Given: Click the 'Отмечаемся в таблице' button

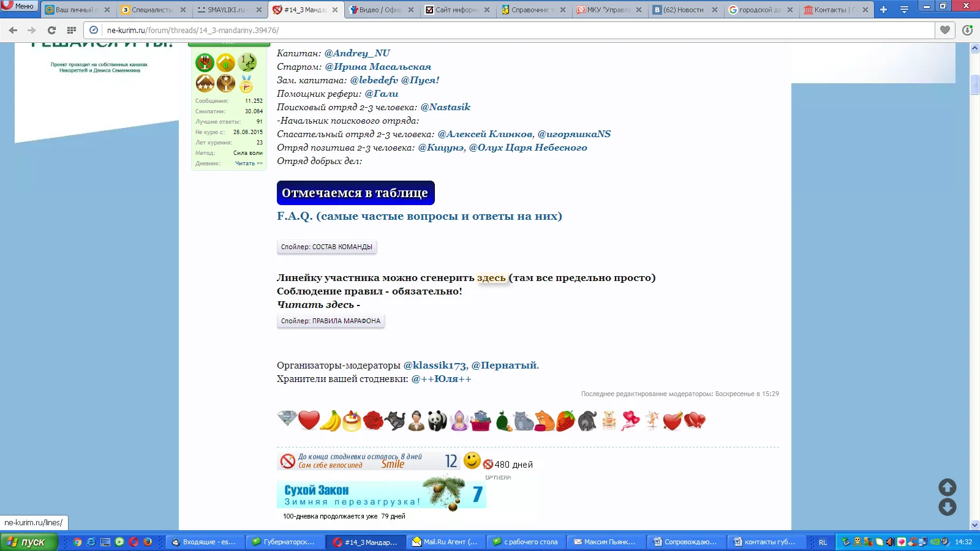Looking at the screenshot, I should click(355, 193).
